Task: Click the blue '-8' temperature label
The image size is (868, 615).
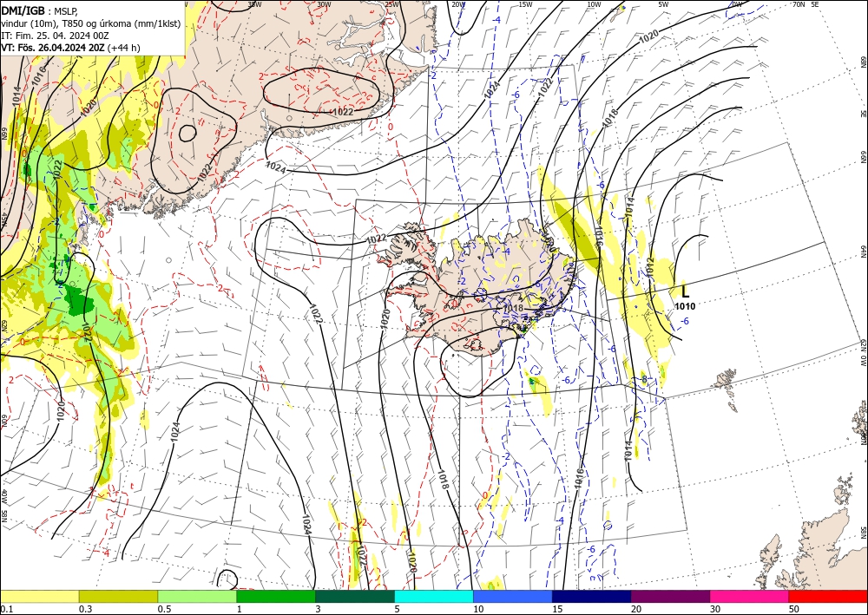Action: pyautogui.click(x=642, y=379)
